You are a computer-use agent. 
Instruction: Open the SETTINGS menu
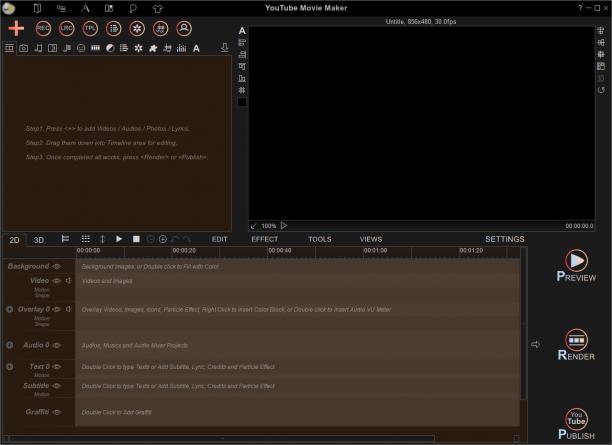tap(505, 239)
